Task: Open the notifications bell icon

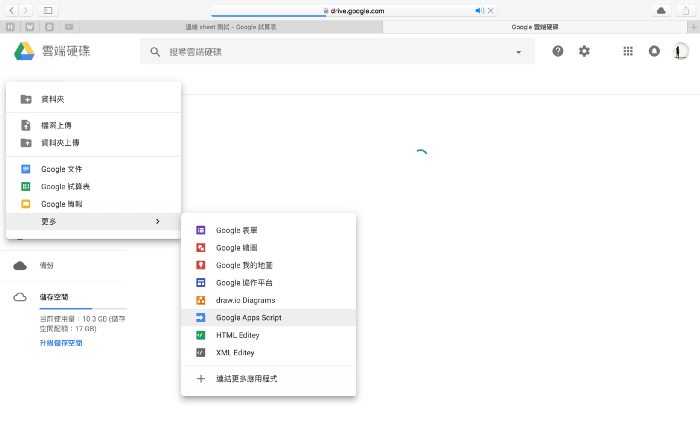Action: click(654, 51)
